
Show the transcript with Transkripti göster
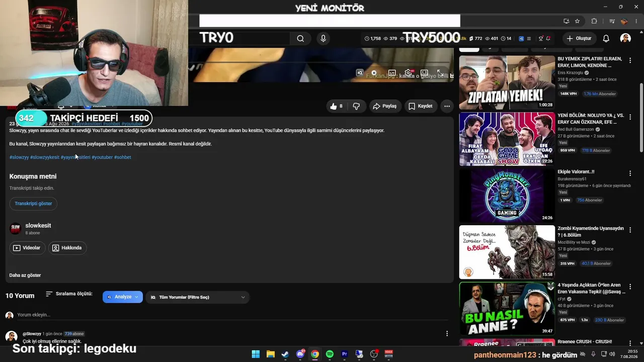pos(33,204)
